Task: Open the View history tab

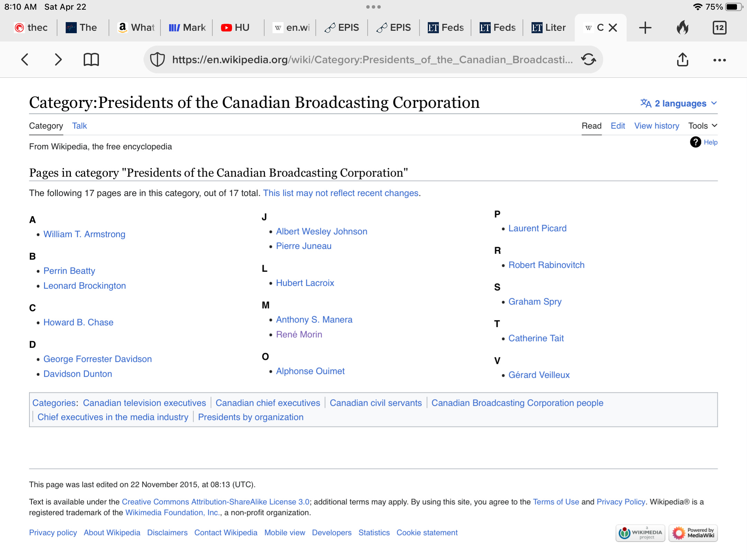Action: coord(657,126)
